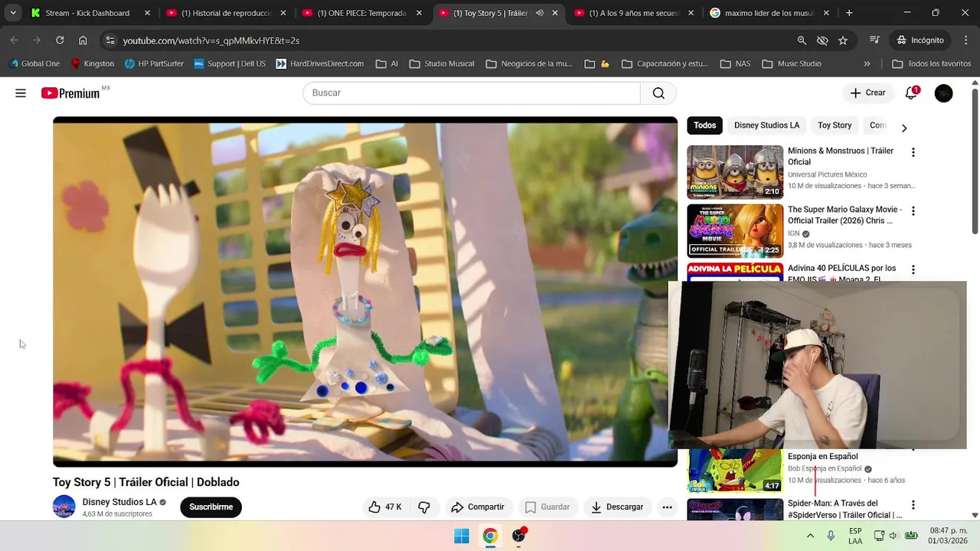Open the Studio Musical bookmark folder
The width and height of the screenshot is (980, 551).
441,64
